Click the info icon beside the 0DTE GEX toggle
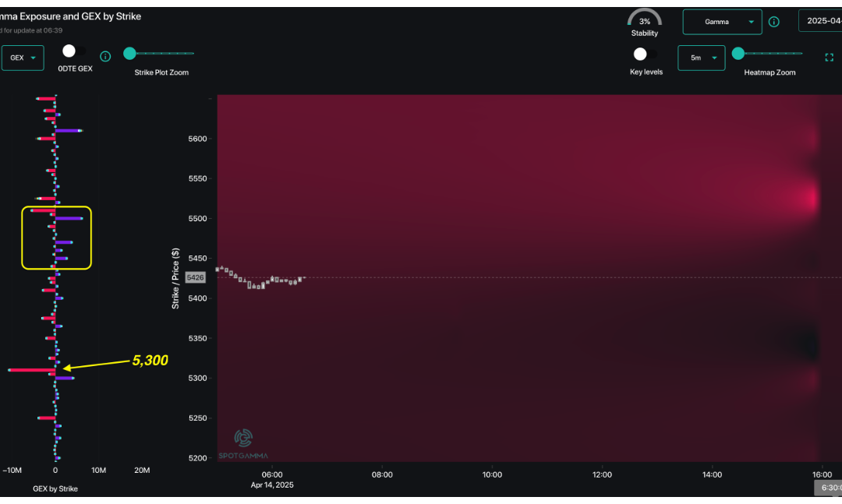The height and width of the screenshot is (504, 842). tap(104, 55)
